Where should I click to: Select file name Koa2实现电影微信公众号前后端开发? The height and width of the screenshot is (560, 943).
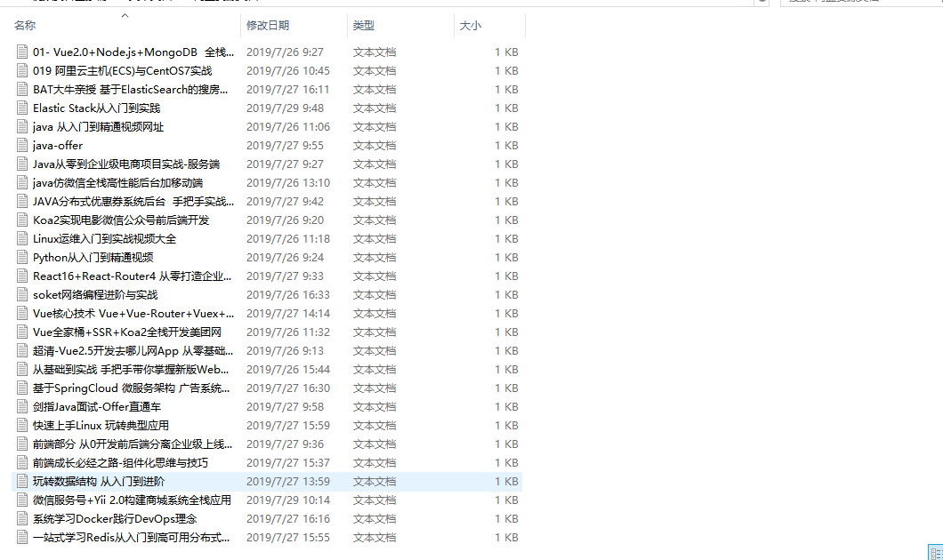[x=121, y=220]
